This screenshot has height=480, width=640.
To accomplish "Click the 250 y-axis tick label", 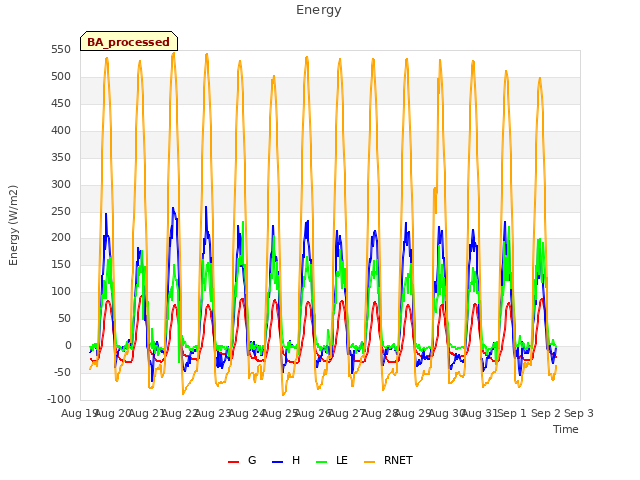I will (61, 211).
